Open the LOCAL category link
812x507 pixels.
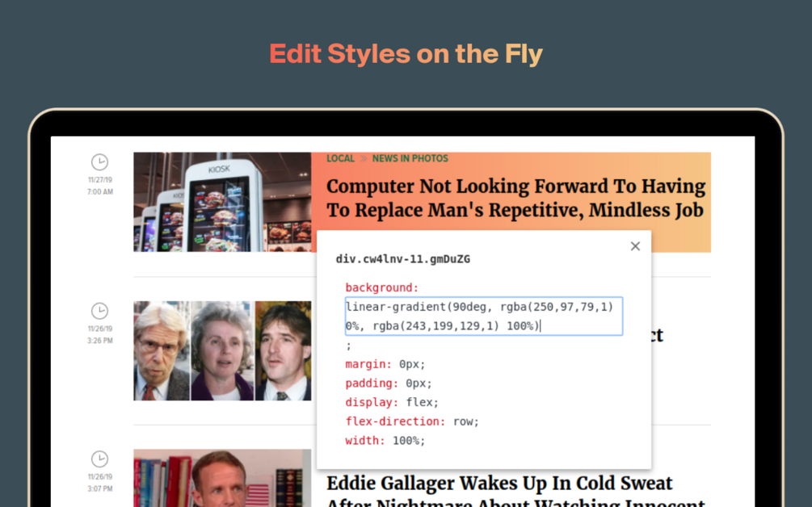click(340, 158)
